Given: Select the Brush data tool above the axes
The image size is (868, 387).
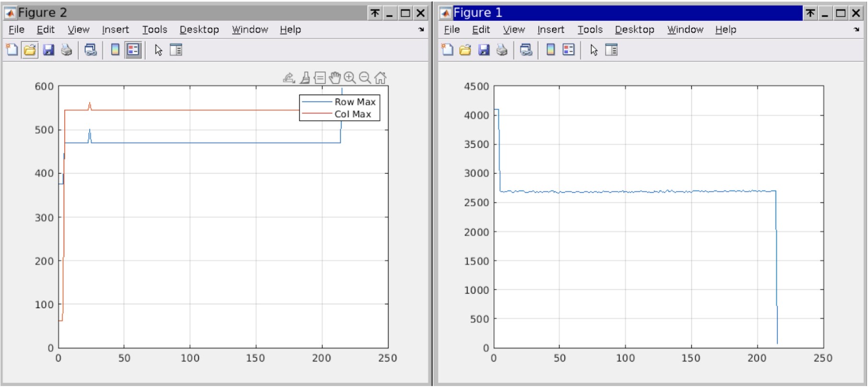Looking at the screenshot, I should (x=305, y=78).
